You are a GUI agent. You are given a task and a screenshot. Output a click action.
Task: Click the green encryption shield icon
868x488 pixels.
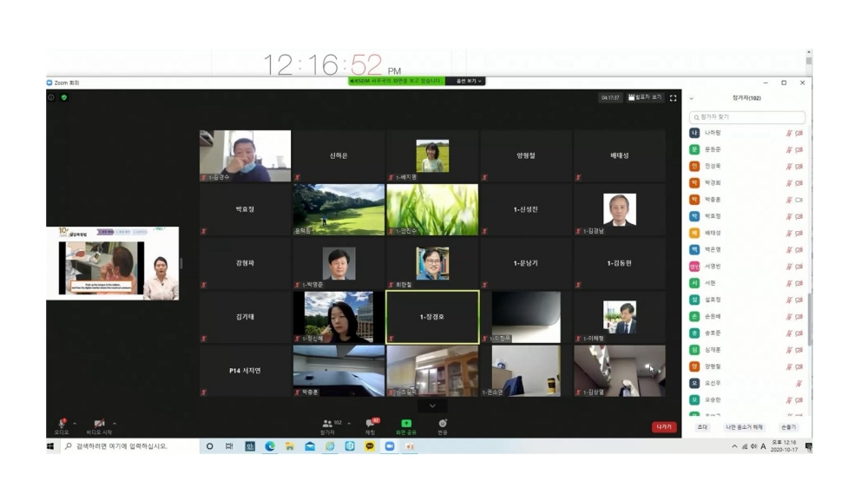tap(63, 97)
